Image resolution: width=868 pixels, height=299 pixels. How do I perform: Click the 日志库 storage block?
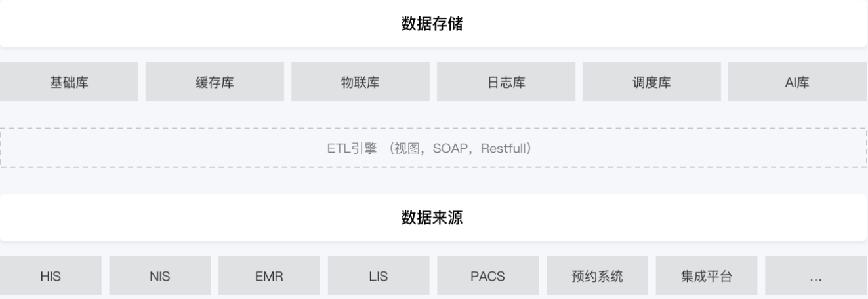pyautogui.click(x=506, y=82)
